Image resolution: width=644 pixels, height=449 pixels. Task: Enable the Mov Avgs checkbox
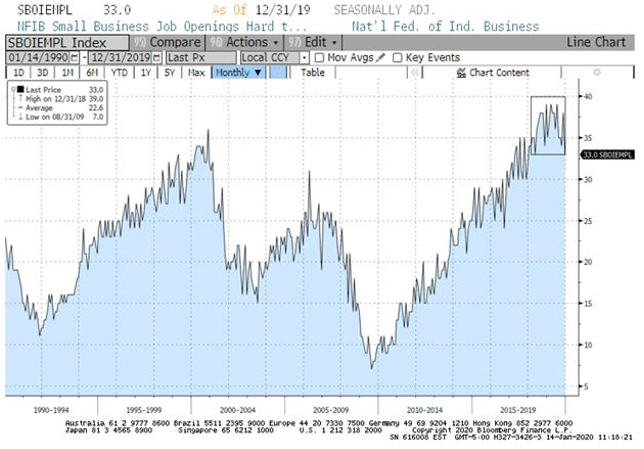click(x=321, y=58)
